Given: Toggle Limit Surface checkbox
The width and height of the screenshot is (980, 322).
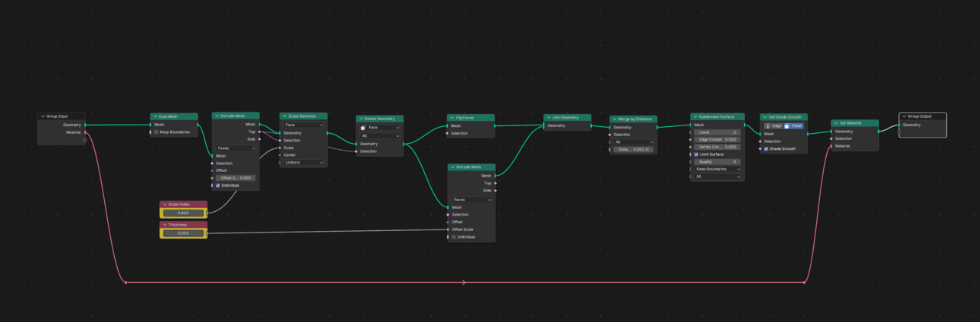Looking at the screenshot, I should point(696,154).
